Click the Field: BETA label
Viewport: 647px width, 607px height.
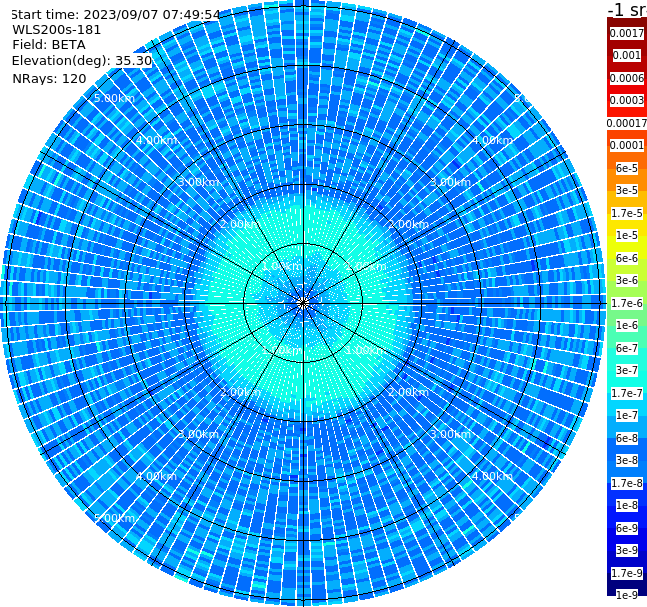coord(49,45)
